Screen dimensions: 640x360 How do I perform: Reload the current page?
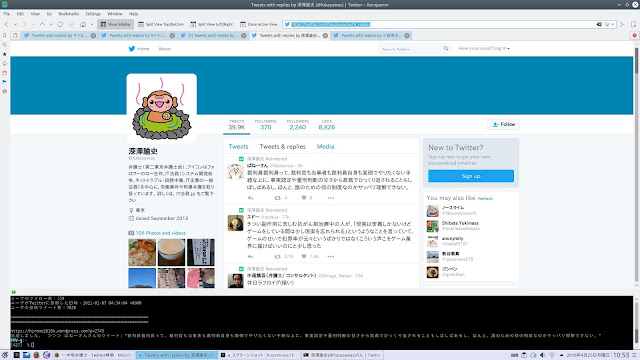[x=60, y=24]
